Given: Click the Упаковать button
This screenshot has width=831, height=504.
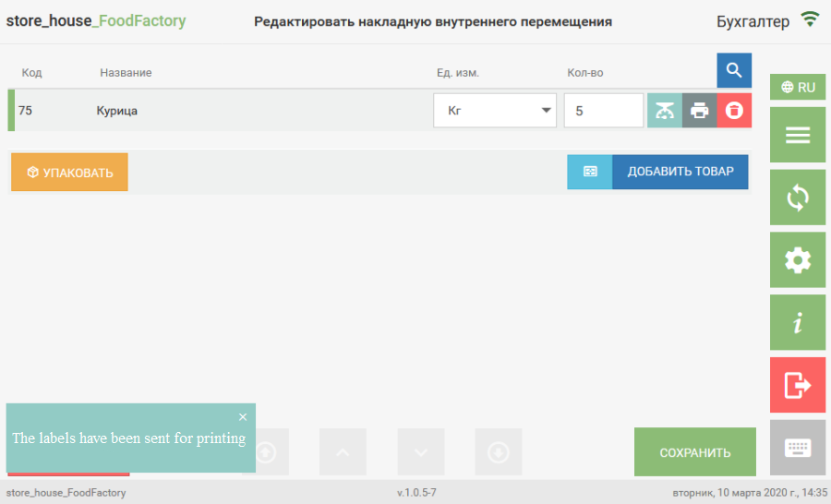Looking at the screenshot, I should click(70, 173).
